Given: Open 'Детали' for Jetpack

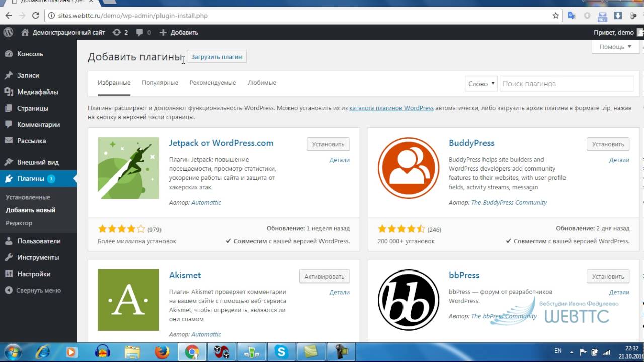Looking at the screenshot, I should pos(339,160).
